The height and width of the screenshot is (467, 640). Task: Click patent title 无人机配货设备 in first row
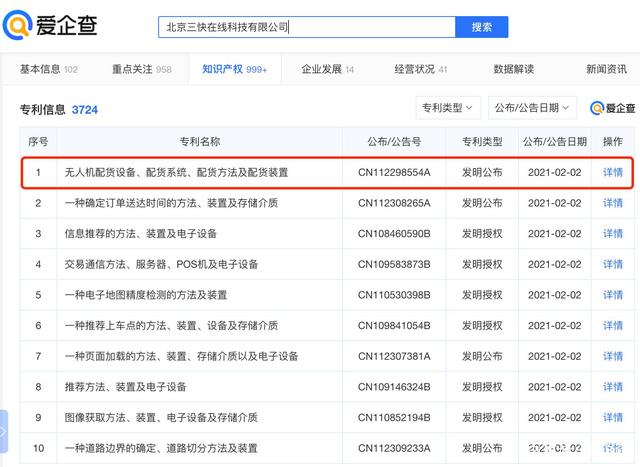(x=176, y=173)
